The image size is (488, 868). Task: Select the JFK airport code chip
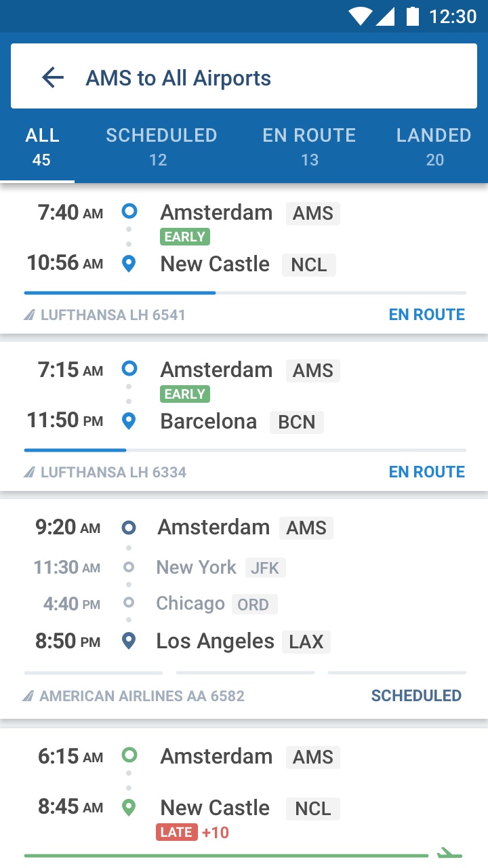265,568
